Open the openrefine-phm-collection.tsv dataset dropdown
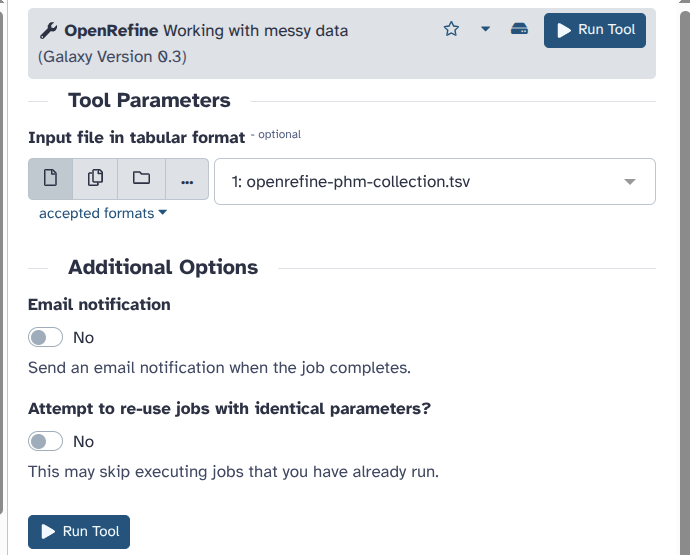690x555 pixels. click(435, 182)
